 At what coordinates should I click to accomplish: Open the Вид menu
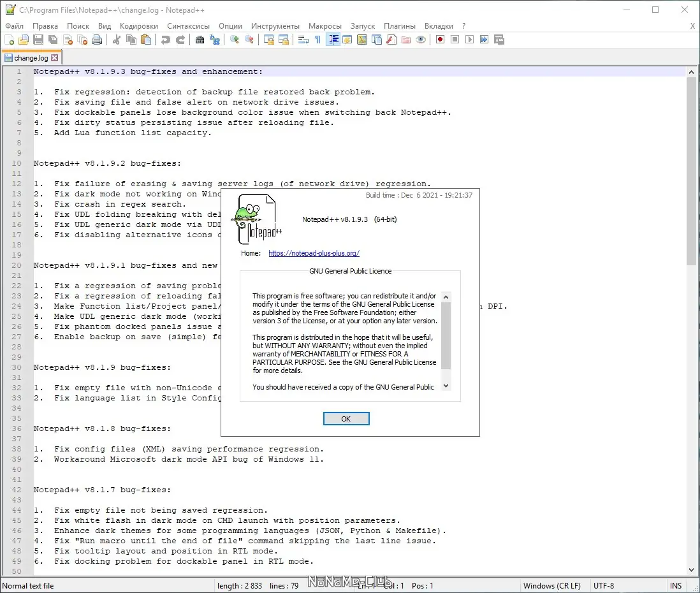coord(105,26)
